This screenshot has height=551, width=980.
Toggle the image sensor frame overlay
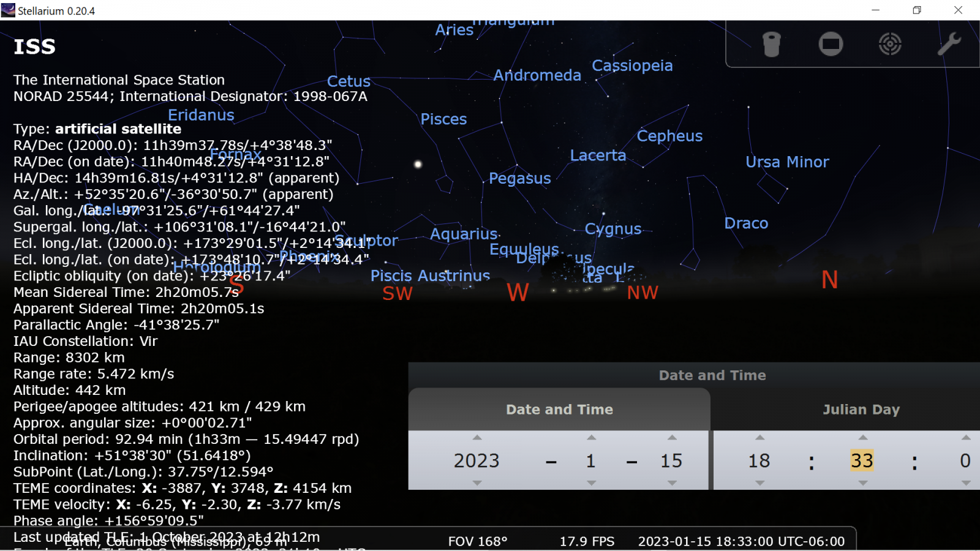pyautogui.click(x=831, y=44)
